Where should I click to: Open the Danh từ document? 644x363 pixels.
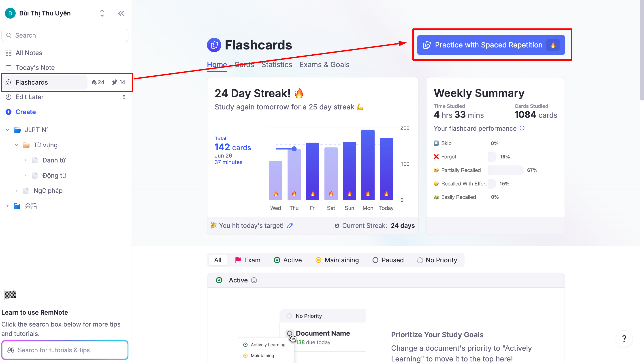(x=54, y=160)
